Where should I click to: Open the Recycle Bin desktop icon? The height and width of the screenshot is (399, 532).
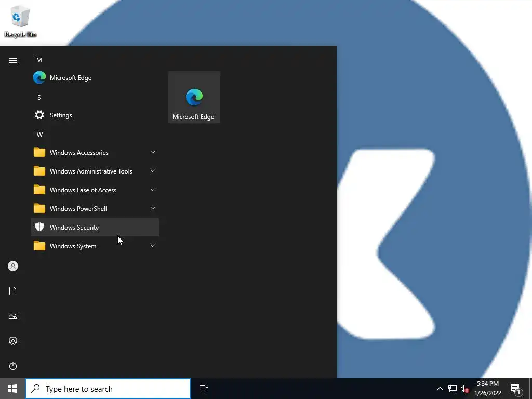(x=20, y=21)
